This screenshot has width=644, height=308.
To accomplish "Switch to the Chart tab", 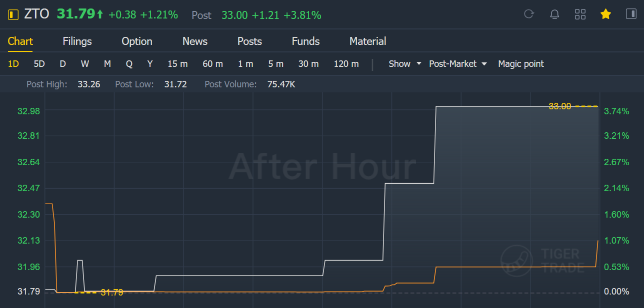I will (20, 41).
